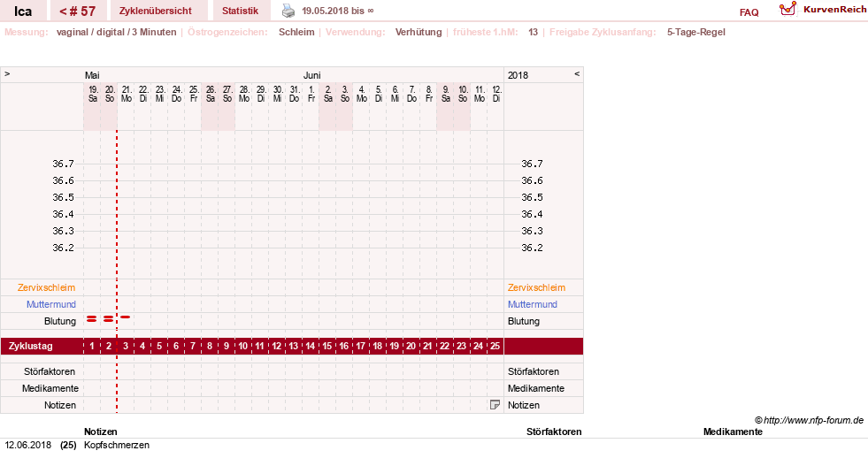Click the left 36.7 temperature label
The width and height of the screenshot is (868, 466).
coord(63,164)
